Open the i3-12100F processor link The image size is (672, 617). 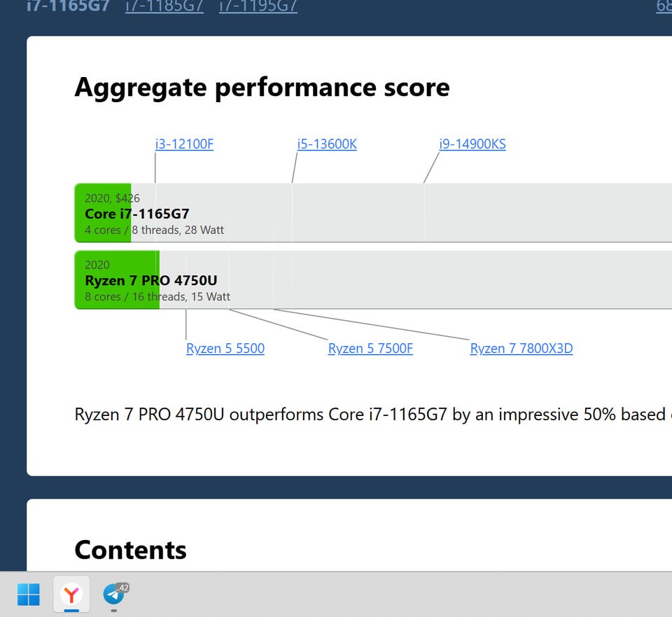[x=184, y=144]
